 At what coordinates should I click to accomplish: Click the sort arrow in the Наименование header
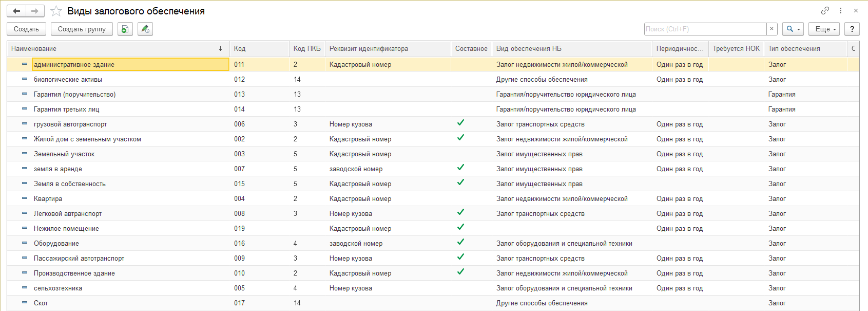[x=221, y=49]
